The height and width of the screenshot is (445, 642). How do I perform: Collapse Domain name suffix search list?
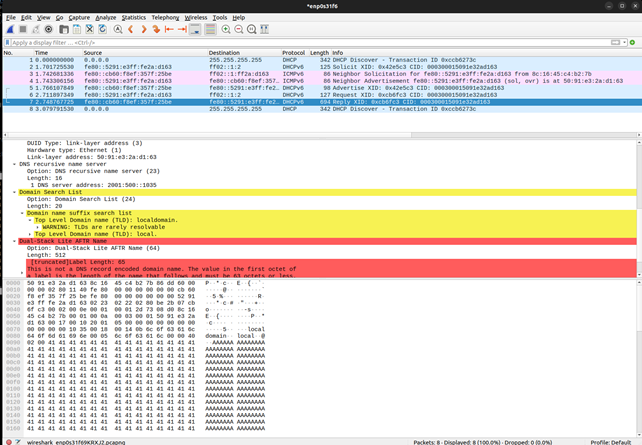[23, 213]
